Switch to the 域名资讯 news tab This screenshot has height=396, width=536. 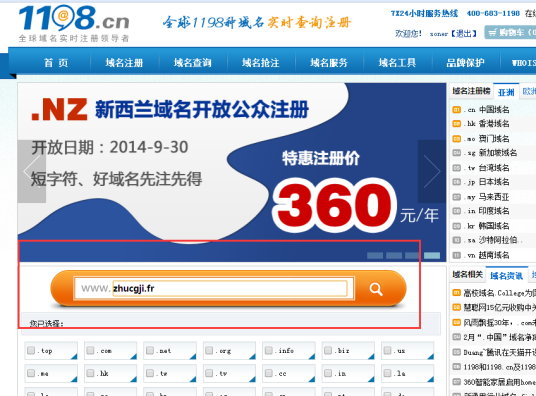pyautogui.click(x=506, y=276)
